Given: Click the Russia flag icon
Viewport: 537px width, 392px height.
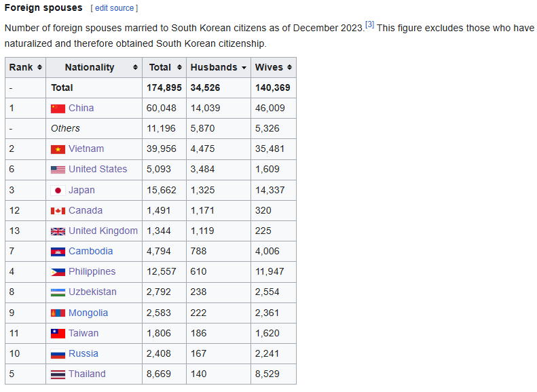Looking at the screenshot, I should tap(58, 354).
